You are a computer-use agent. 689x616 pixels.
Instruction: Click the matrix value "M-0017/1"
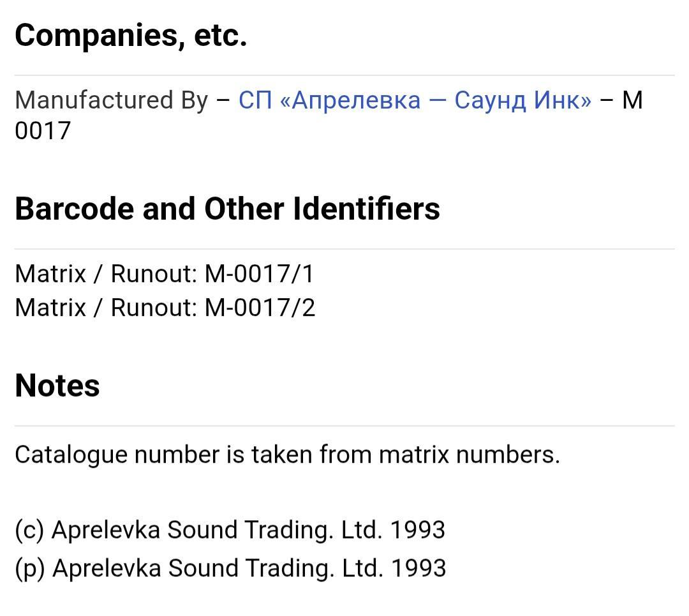coord(259,274)
